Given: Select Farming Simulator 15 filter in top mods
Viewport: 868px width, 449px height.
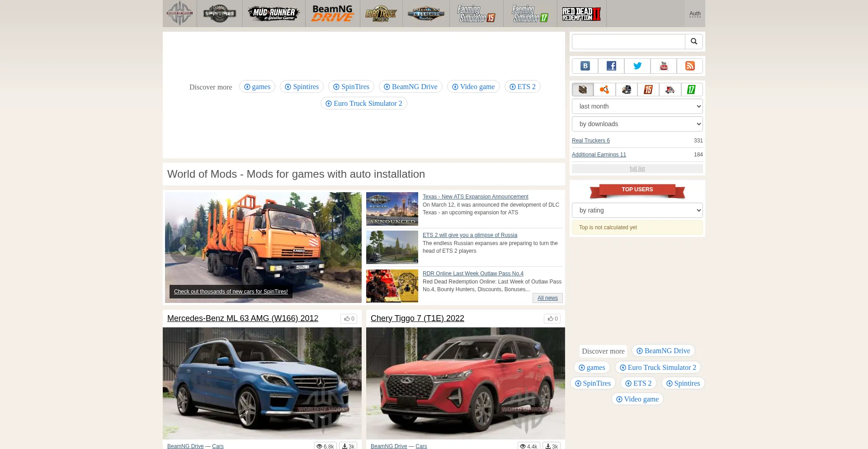Looking at the screenshot, I should pyautogui.click(x=648, y=90).
